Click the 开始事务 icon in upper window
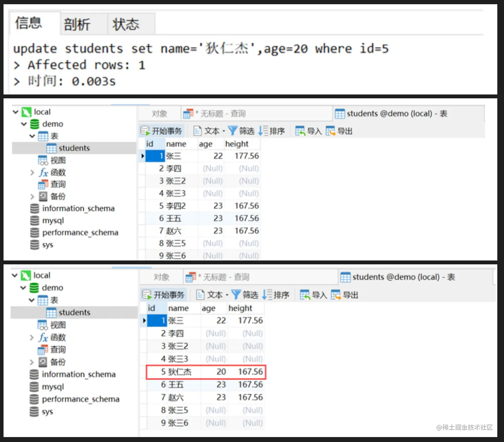Screen dimensions: 504x442 (x=145, y=131)
